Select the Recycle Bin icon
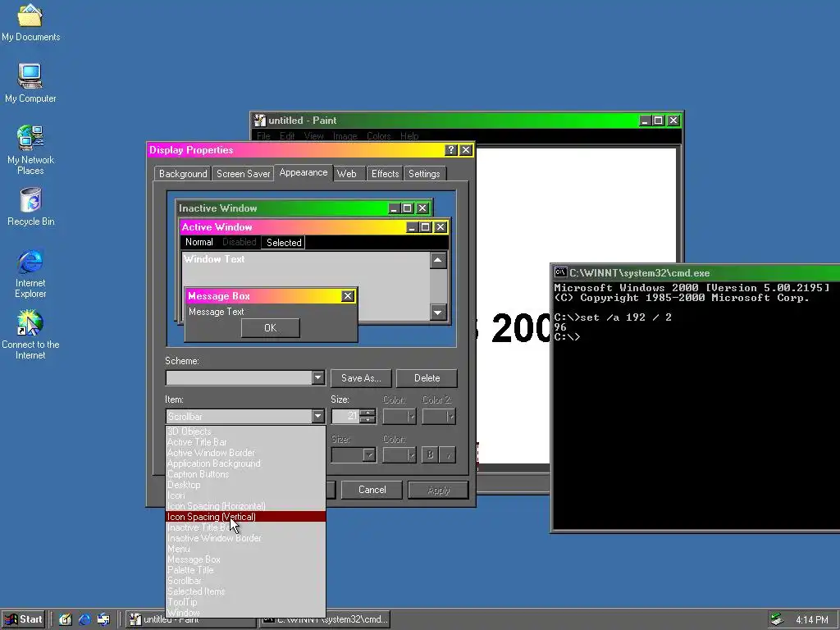840x630 pixels. pos(30,207)
